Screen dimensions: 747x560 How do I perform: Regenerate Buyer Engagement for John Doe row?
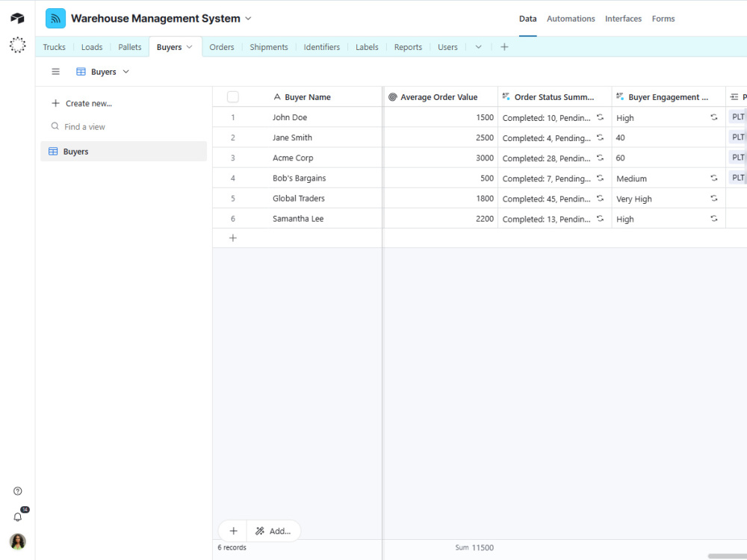(x=713, y=117)
